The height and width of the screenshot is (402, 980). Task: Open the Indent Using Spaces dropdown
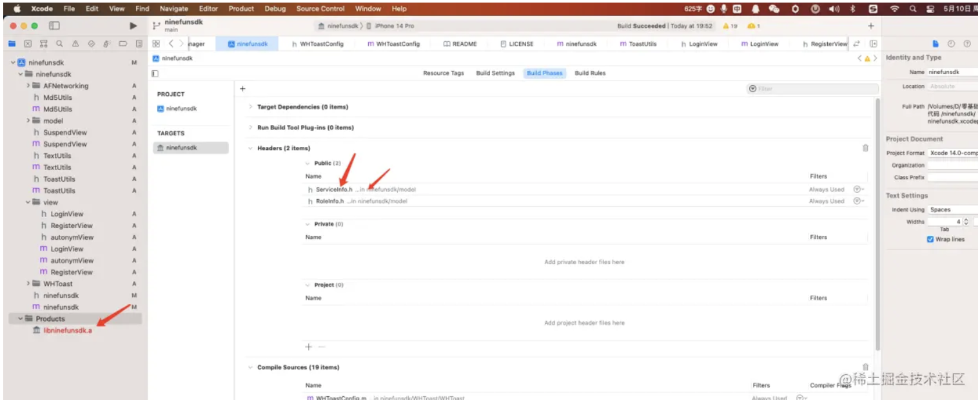tap(953, 209)
